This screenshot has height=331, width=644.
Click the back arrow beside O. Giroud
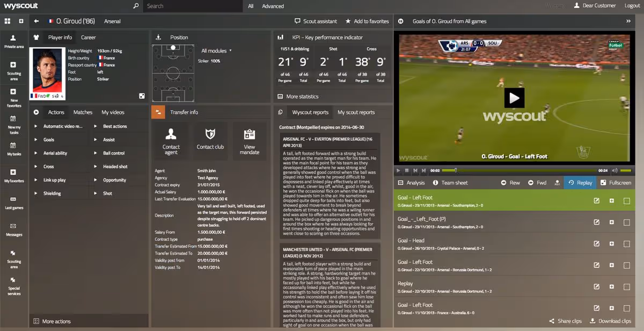pyautogui.click(x=36, y=21)
